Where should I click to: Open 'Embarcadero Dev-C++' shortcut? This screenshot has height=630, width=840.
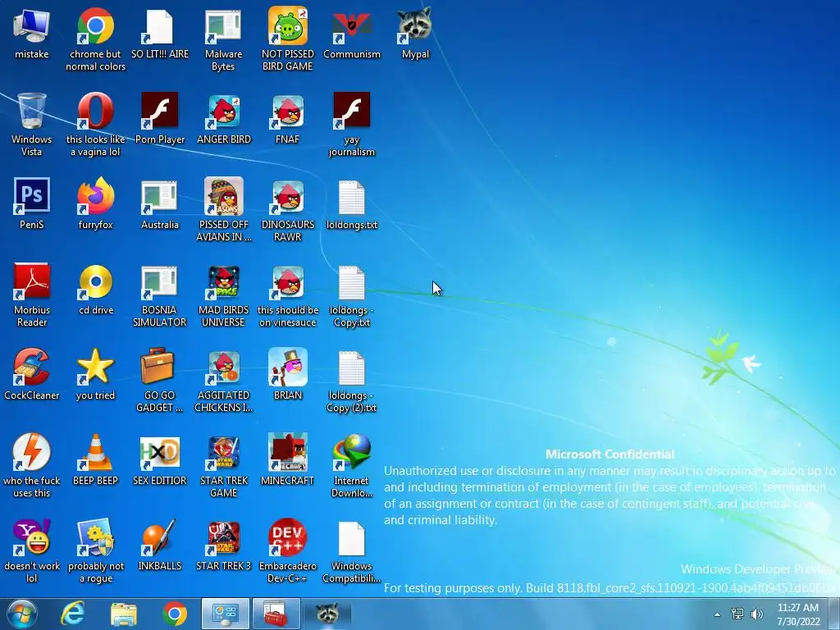[x=288, y=536]
